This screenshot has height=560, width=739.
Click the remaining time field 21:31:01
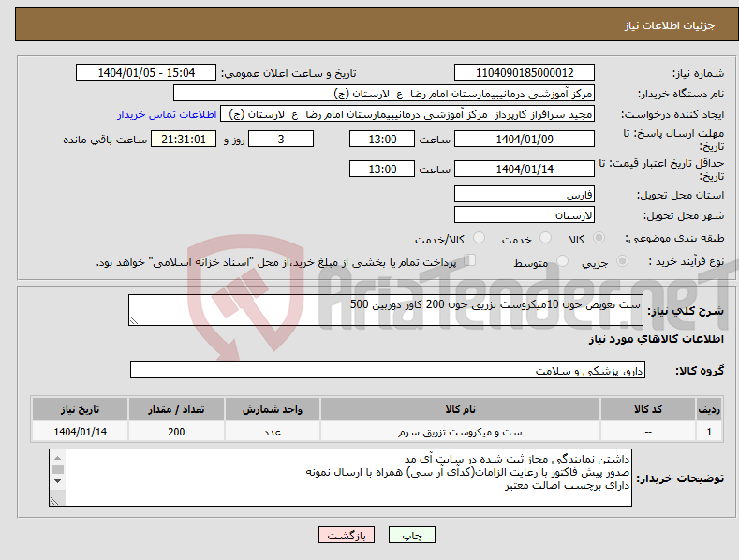(184, 139)
